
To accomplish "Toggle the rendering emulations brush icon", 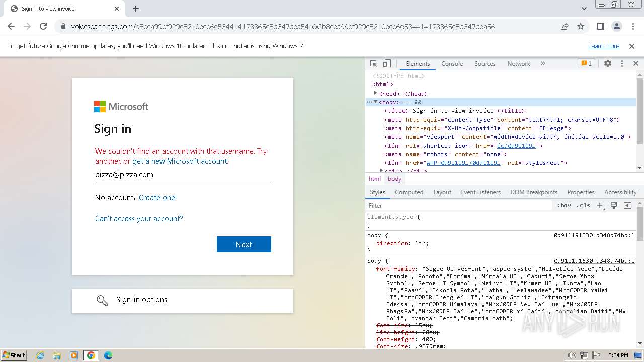I will (614, 205).
